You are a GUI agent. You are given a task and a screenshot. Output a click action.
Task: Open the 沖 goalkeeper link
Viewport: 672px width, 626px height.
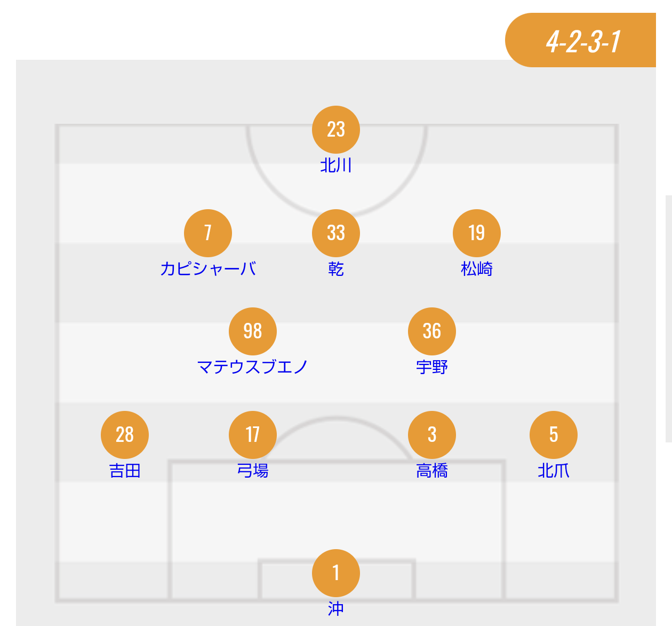[336, 608]
